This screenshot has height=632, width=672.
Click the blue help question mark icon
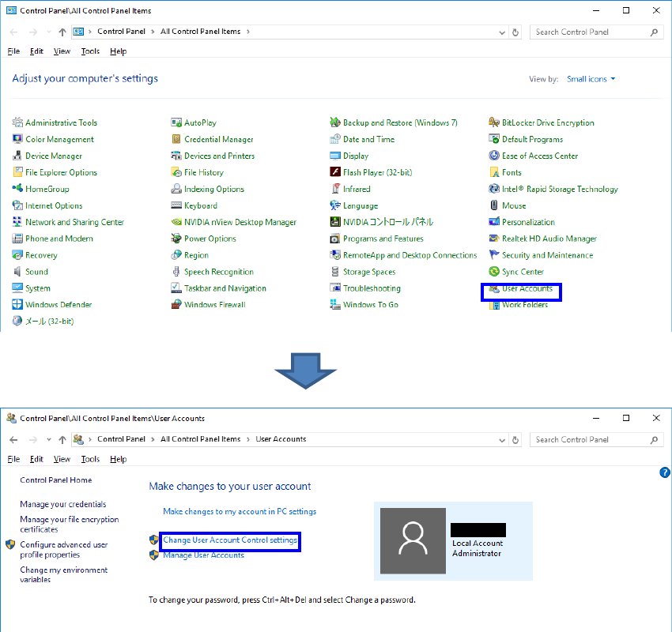665,472
